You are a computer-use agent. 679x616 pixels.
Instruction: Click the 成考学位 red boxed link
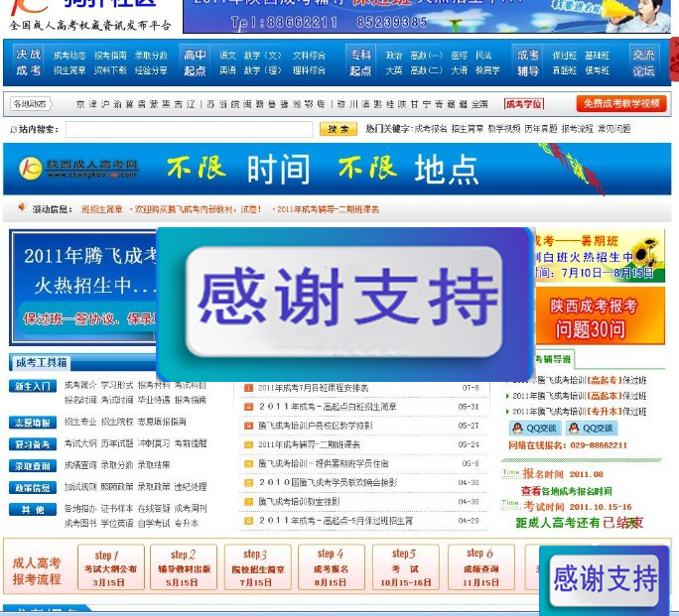pos(524,104)
